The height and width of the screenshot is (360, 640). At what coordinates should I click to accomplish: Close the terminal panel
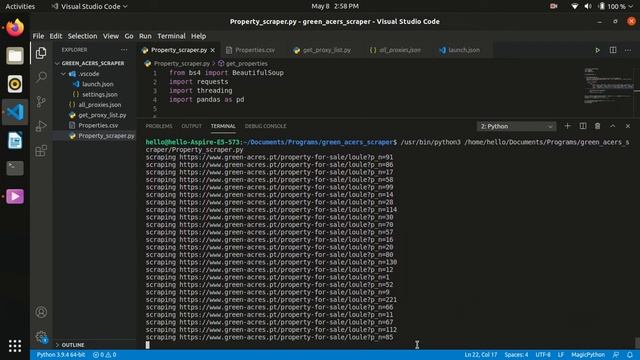click(x=628, y=126)
